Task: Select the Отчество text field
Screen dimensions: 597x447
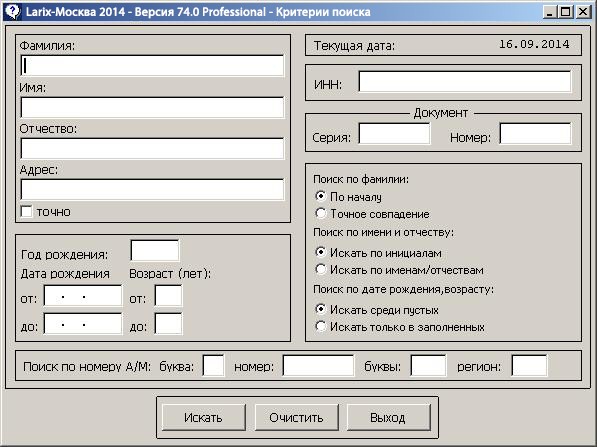Action: tap(152, 148)
